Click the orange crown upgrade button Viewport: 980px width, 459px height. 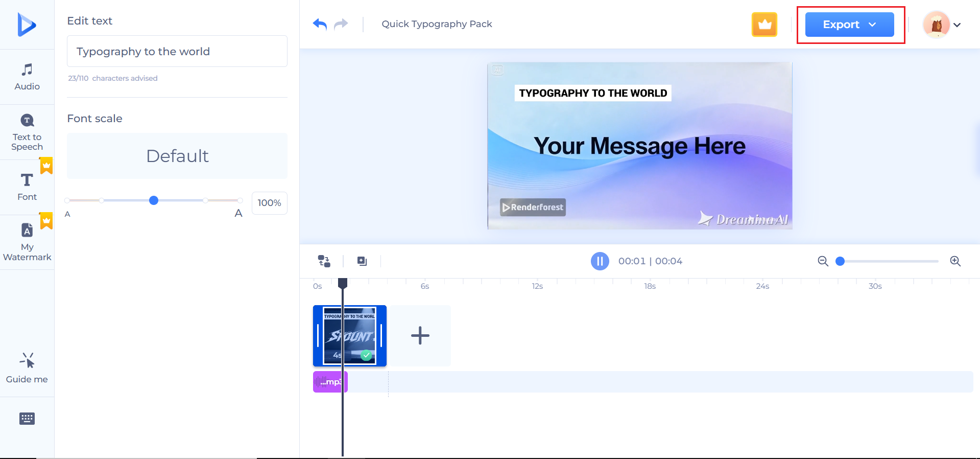(764, 25)
